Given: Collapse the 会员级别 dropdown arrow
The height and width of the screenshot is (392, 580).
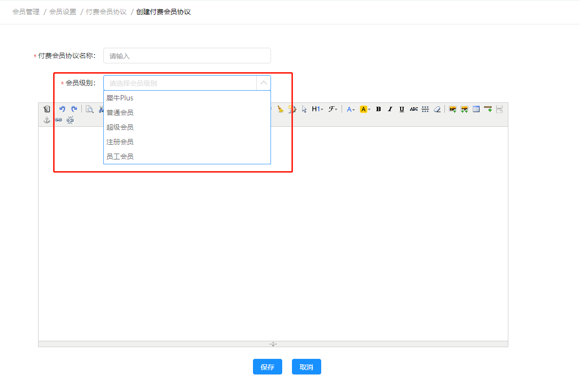Looking at the screenshot, I should 263,83.
